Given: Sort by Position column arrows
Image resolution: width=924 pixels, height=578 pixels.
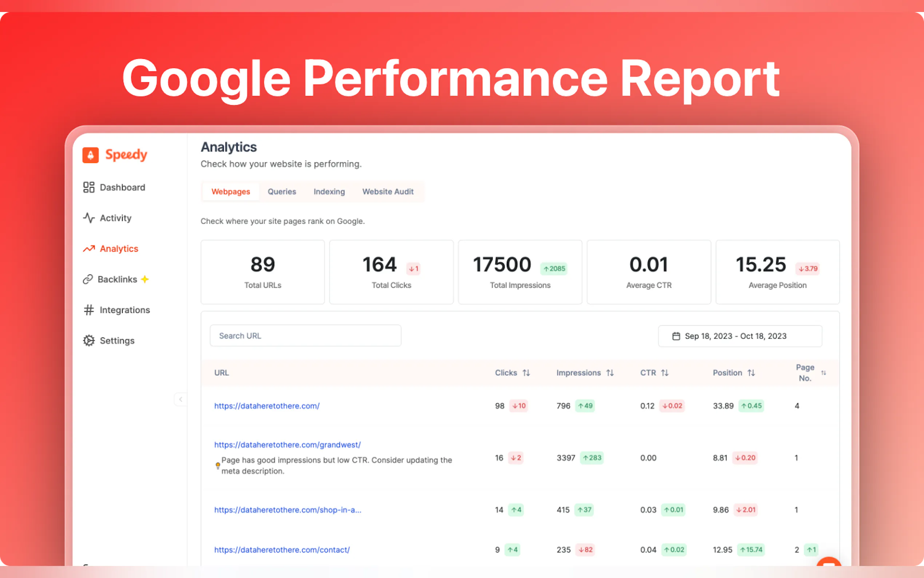Looking at the screenshot, I should [751, 373].
